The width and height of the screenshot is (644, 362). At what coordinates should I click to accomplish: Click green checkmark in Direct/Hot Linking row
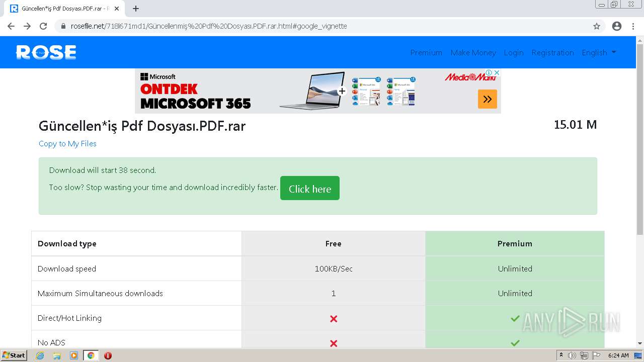(515, 318)
